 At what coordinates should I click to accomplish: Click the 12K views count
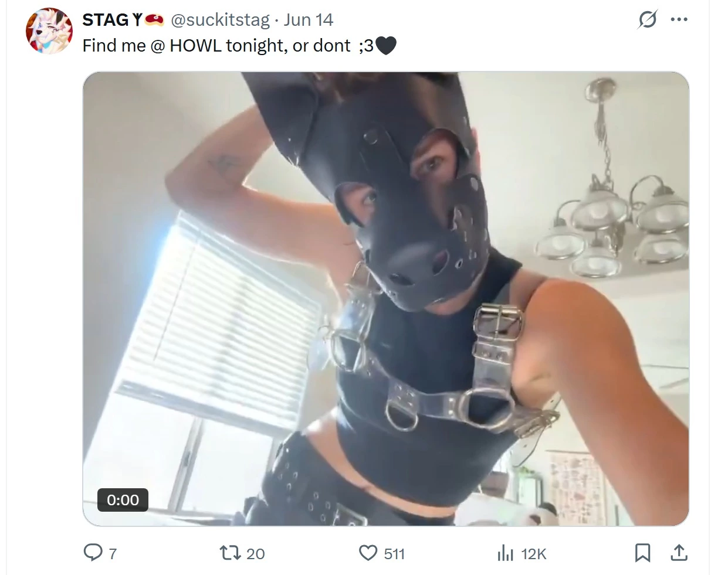click(533, 554)
